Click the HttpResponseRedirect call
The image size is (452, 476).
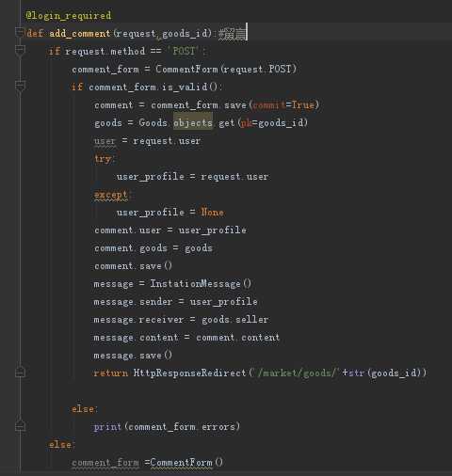[280, 373]
